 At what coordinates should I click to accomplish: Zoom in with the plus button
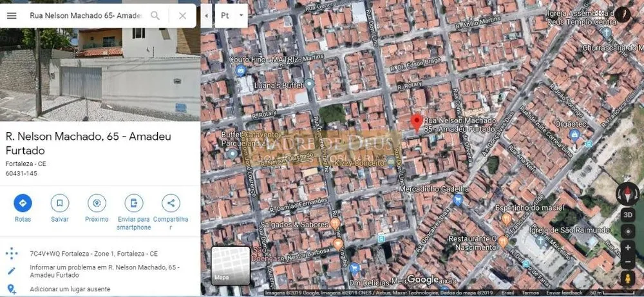(x=627, y=247)
